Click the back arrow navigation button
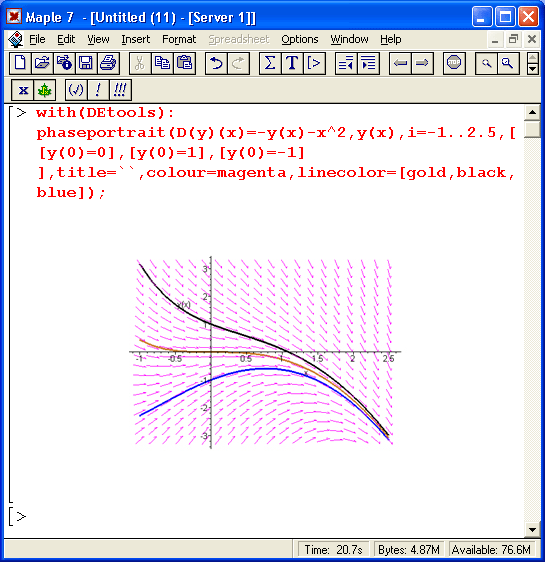Image resolution: width=545 pixels, height=562 pixels. (x=400, y=63)
